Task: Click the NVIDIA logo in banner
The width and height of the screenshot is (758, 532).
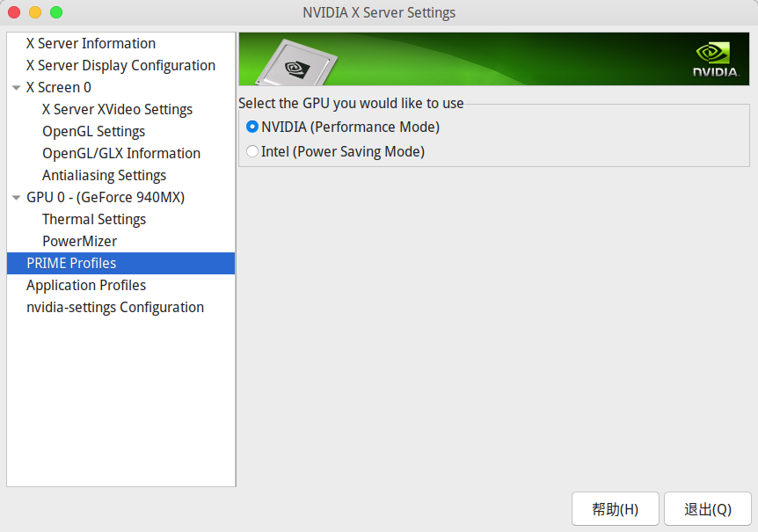Action: pos(715,60)
